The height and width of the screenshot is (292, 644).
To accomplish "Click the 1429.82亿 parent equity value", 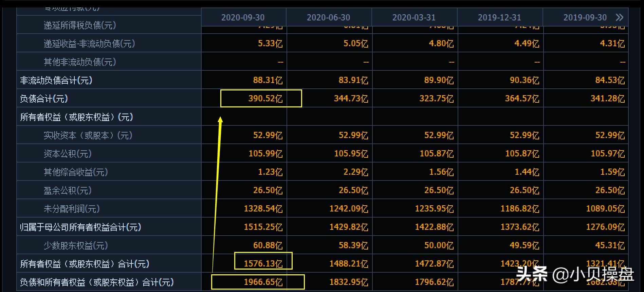I will pyautogui.click(x=349, y=227).
